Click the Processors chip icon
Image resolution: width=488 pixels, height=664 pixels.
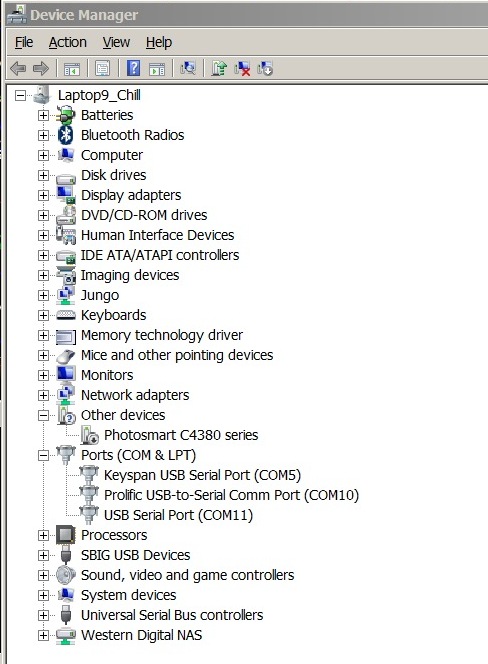point(66,535)
